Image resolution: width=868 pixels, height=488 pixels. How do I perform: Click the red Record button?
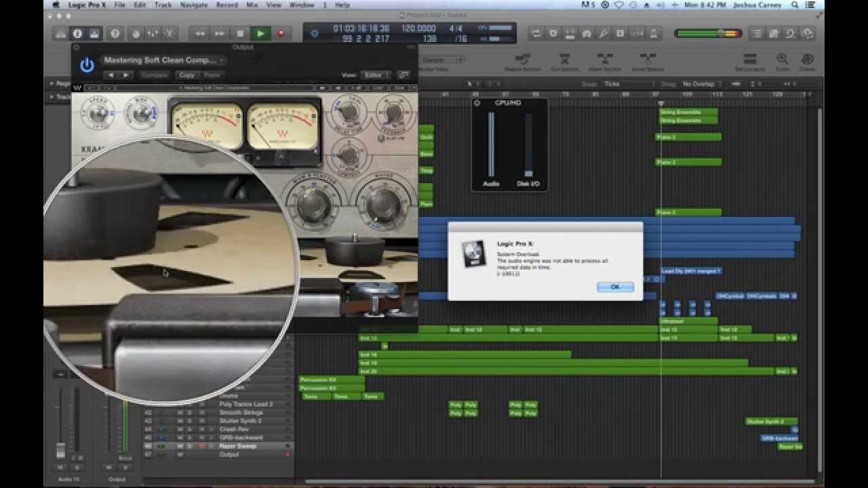pos(280,33)
